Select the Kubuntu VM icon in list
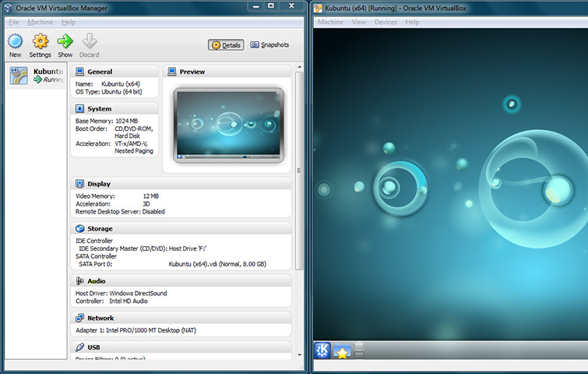 pos(19,76)
